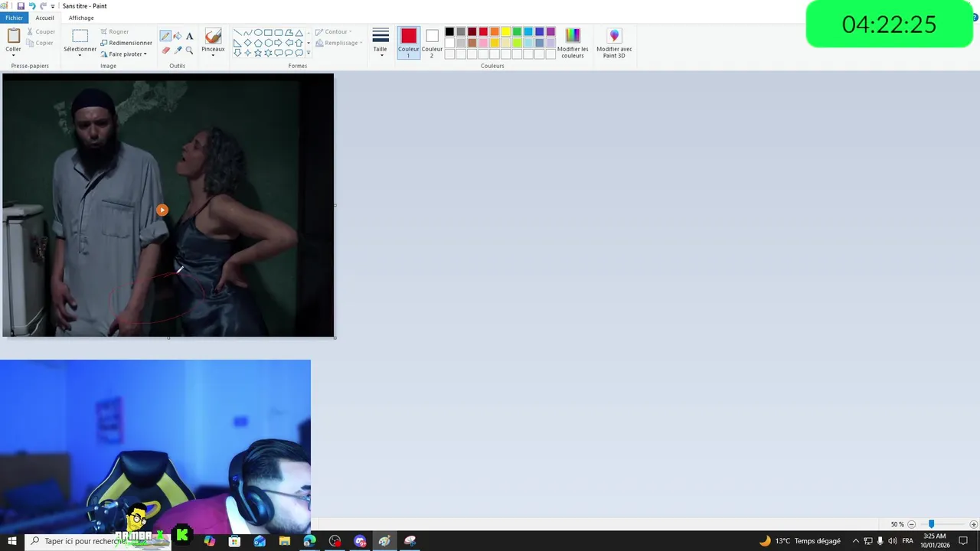Choose the Fill with color bucket tool
Image resolution: width=980 pixels, height=551 pixels.
click(x=178, y=36)
